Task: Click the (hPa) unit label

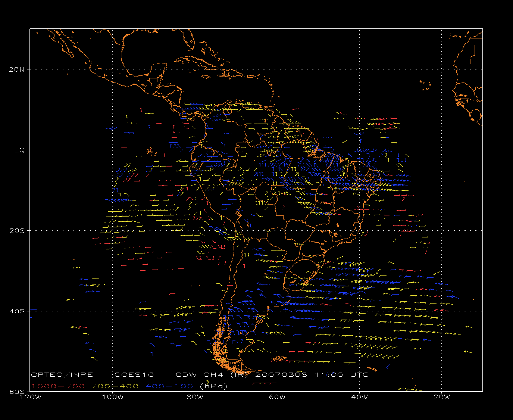Action: coord(214,386)
